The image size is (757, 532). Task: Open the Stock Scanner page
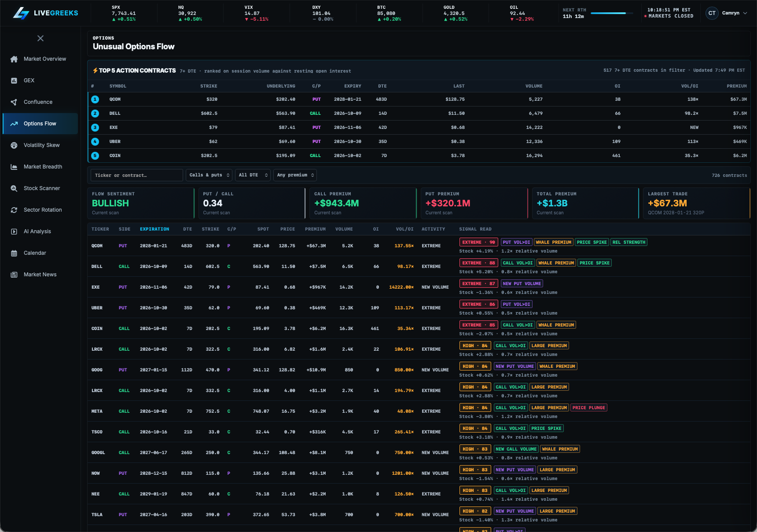click(40, 188)
